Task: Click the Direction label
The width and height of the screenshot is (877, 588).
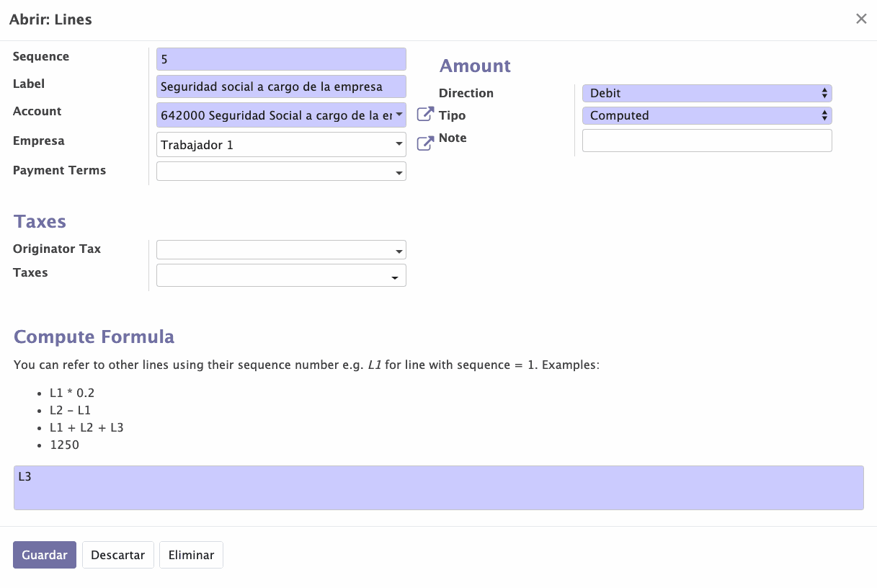Action: [x=466, y=93]
